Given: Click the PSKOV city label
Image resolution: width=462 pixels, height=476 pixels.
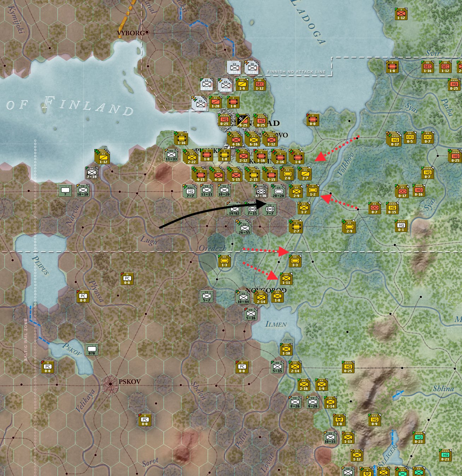Looking at the screenshot, I should (x=130, y=382).
